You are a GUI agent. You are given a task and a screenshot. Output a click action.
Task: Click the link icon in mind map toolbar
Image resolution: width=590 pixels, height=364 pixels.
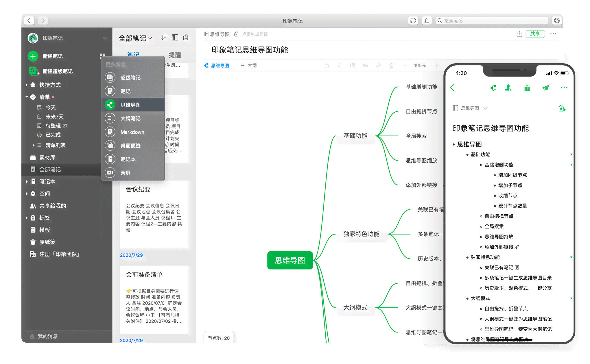coord(378,66)
